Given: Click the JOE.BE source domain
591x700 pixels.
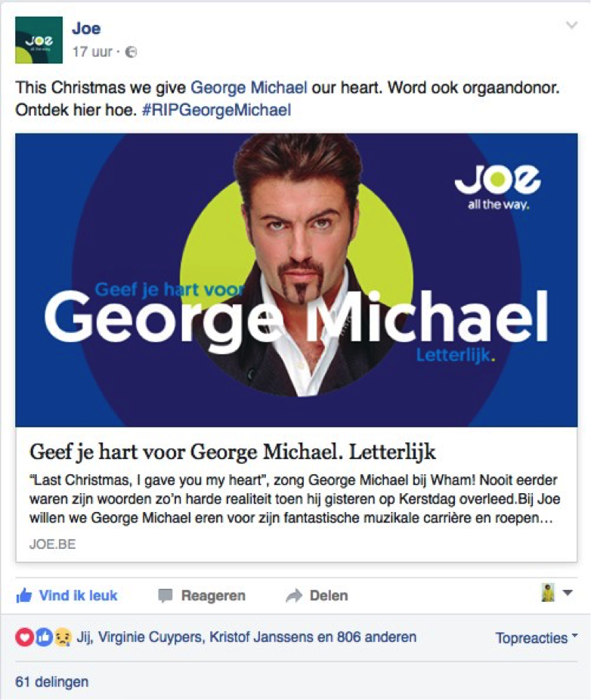Looking at the screenshot, I should (52, 544).
